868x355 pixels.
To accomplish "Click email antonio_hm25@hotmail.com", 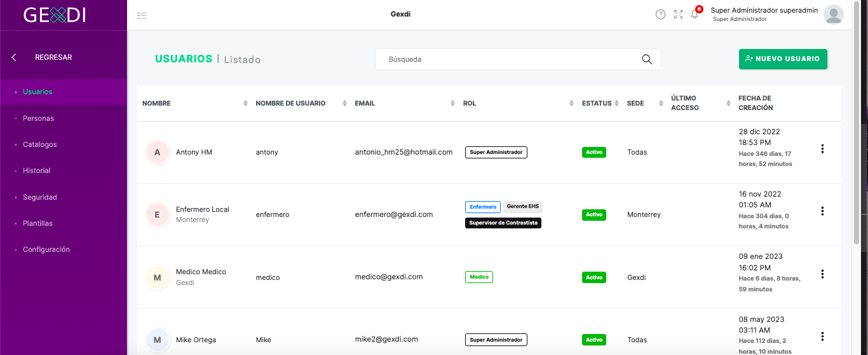I will 403,152.
